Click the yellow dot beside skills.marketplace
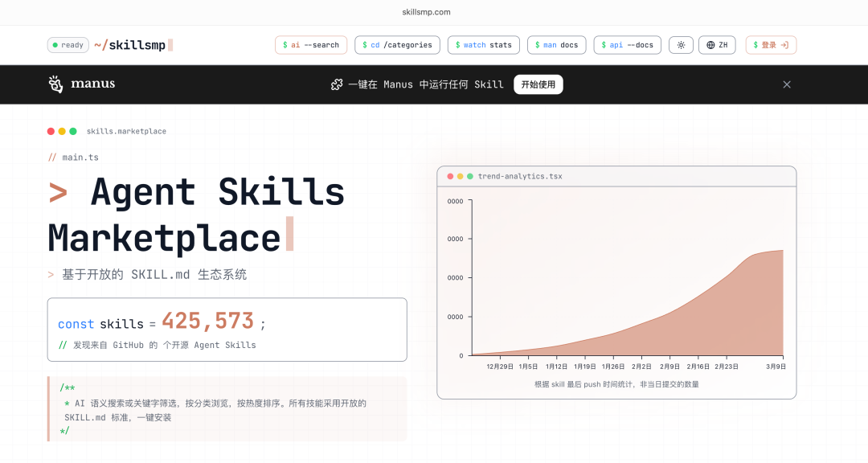 [x=62, y=131]
